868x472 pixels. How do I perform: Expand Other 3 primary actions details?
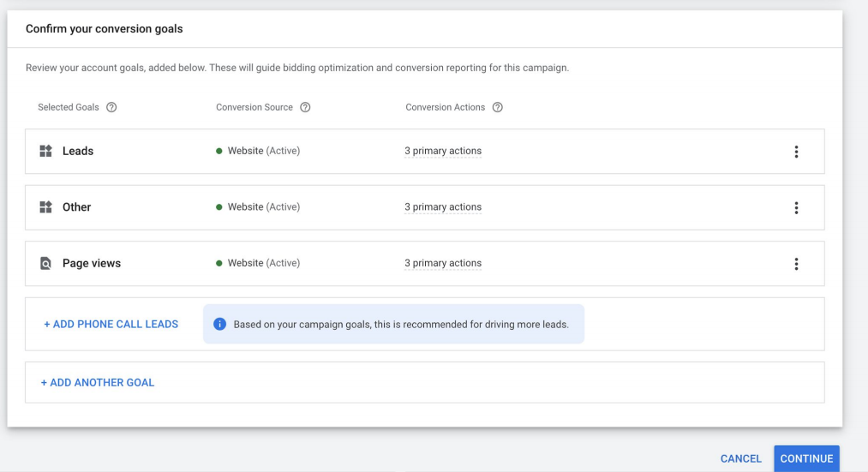pos(442,207)
